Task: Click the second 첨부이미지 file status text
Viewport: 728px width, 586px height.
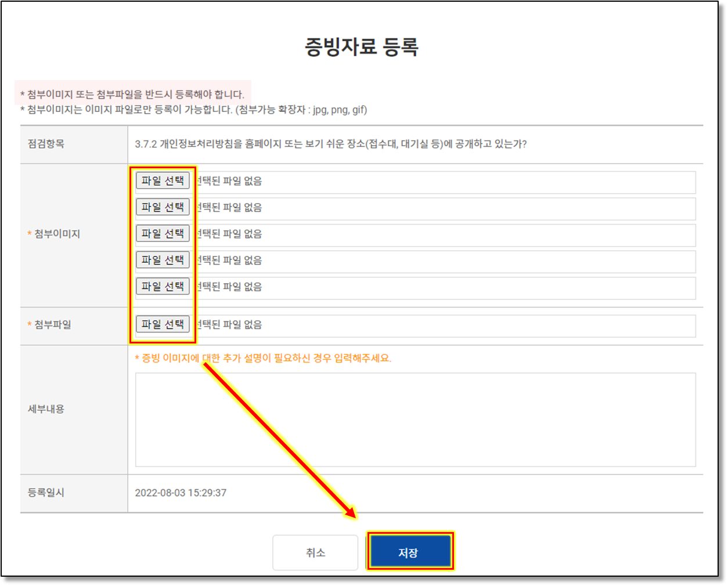Action: [229, 208]
